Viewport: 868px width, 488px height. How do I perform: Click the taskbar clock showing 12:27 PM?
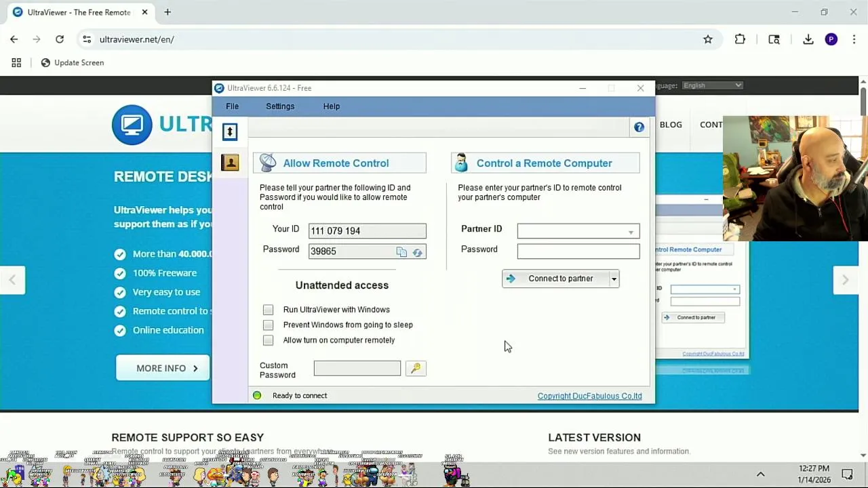click(x=814, y=468)
